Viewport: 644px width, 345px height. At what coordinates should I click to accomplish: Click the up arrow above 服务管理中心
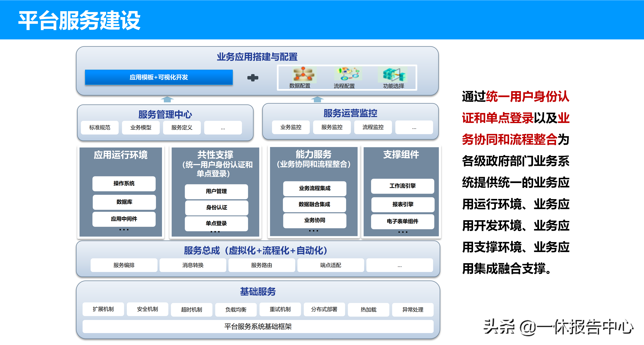click(167, 100)
